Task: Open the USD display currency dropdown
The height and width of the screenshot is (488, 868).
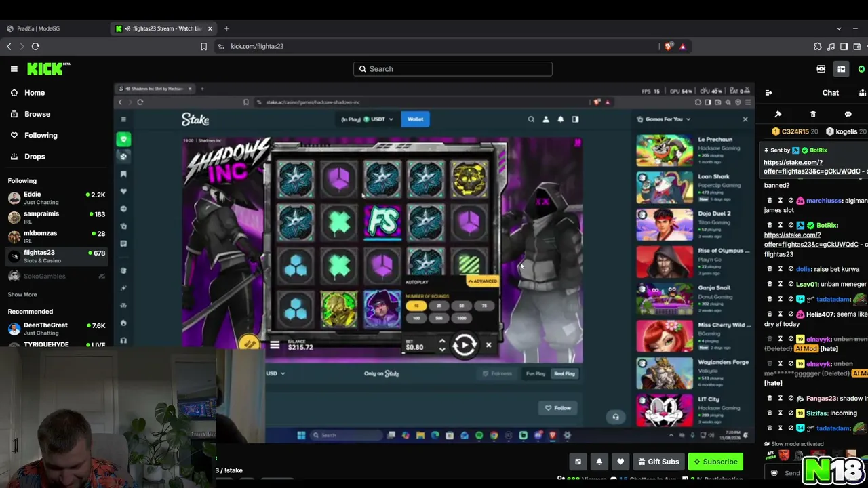Action: click(x=275, y=373)
